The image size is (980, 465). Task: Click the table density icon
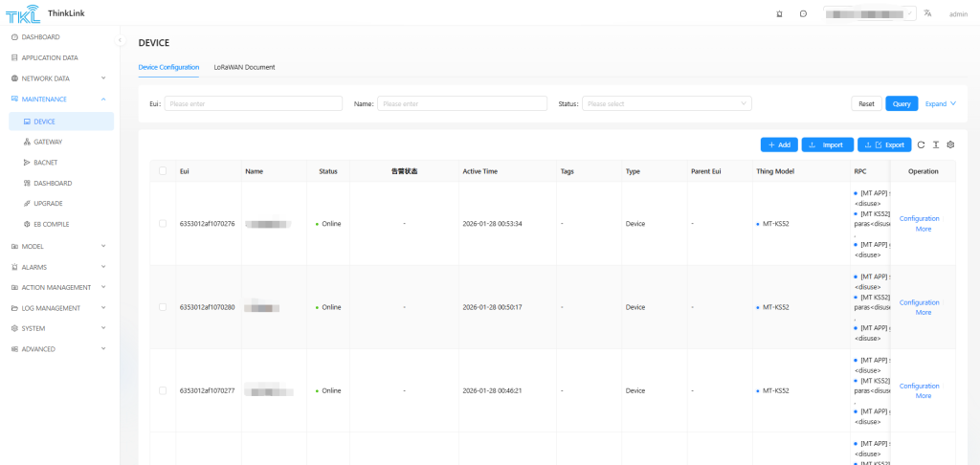pyautogui.click(x=935, y=144)
